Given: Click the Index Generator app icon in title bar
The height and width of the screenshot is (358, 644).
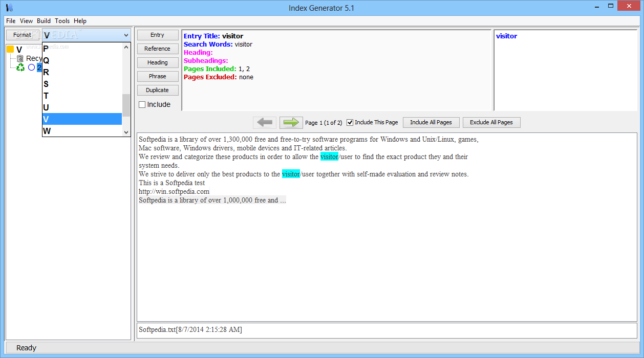Looking at the screenshot, I should 9,8.
